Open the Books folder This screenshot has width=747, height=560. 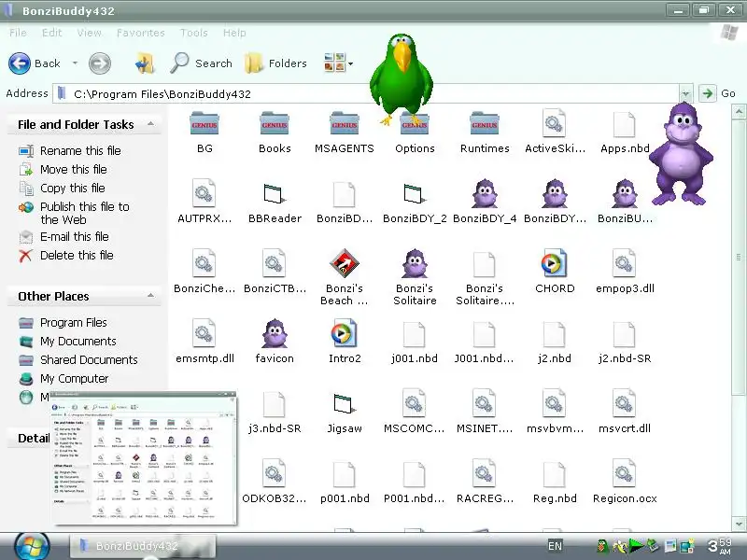point(275,125)
